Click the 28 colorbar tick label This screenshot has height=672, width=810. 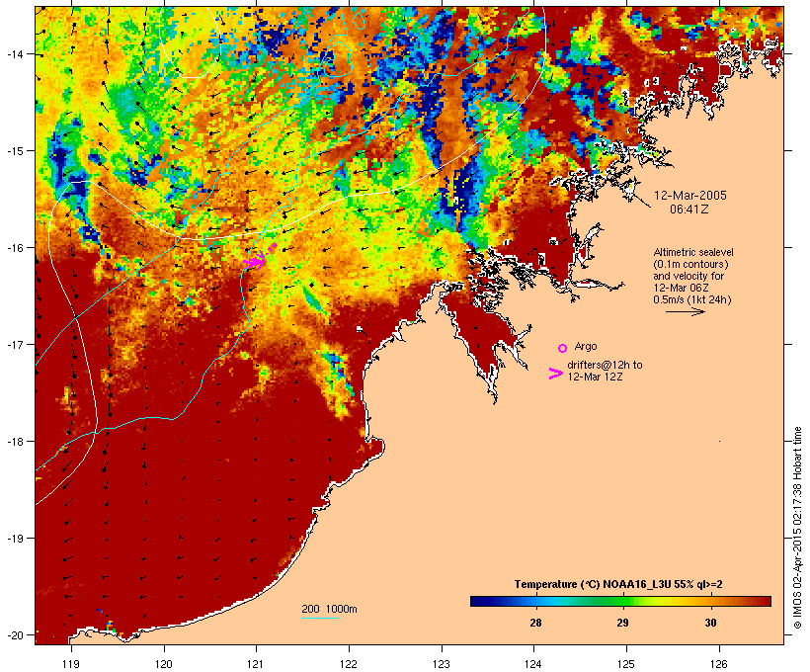535,623
